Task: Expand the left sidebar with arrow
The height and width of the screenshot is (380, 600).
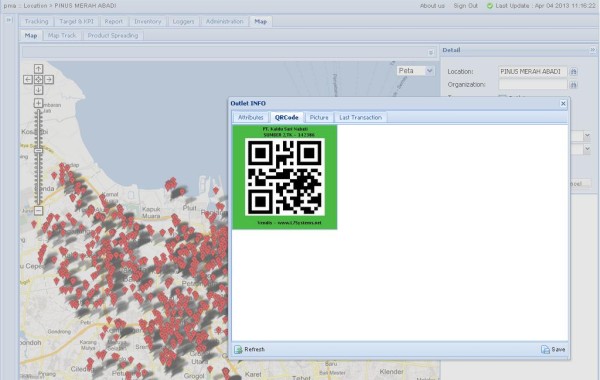Action: click(x=9, y=20)
